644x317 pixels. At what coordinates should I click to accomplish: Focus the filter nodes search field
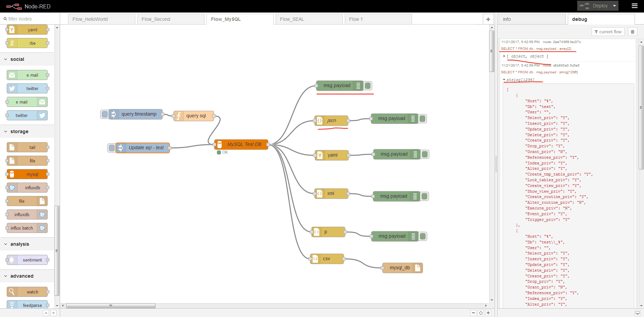pyautogui.click(x=30, y=19)
